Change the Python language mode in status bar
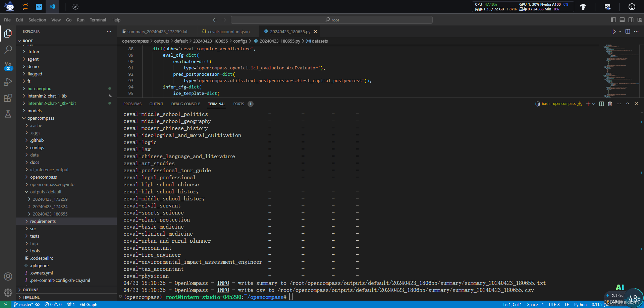The width and height of the screenshot is (644, 308). click(580, 304)
